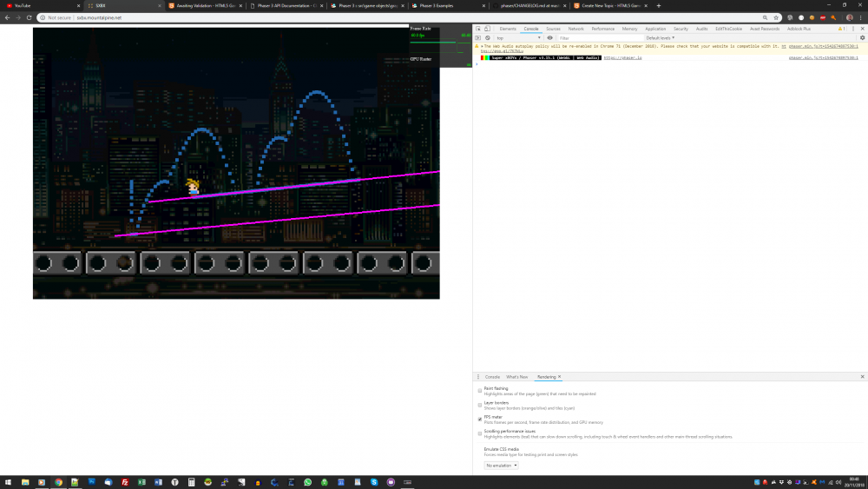Switch to the Phaser 3 API Documentation tab
Viewport: 868px width, 489px height.
coord(285,5)
